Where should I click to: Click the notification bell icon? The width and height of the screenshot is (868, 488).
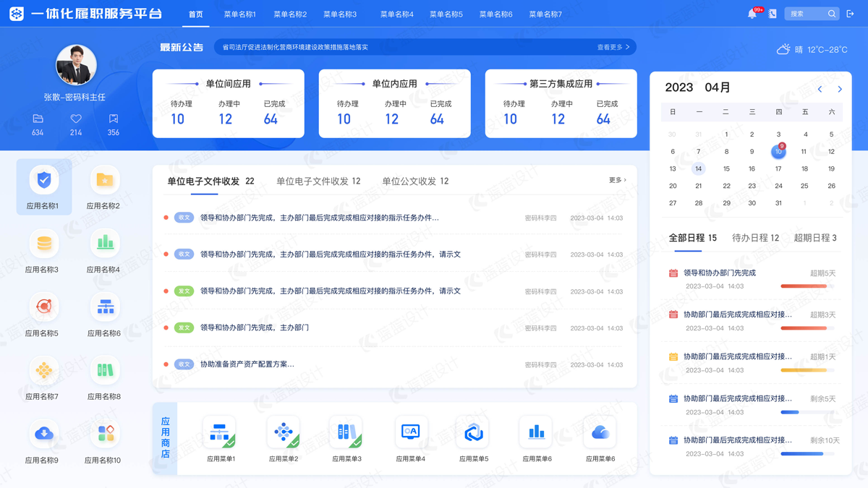pos(752,14)
